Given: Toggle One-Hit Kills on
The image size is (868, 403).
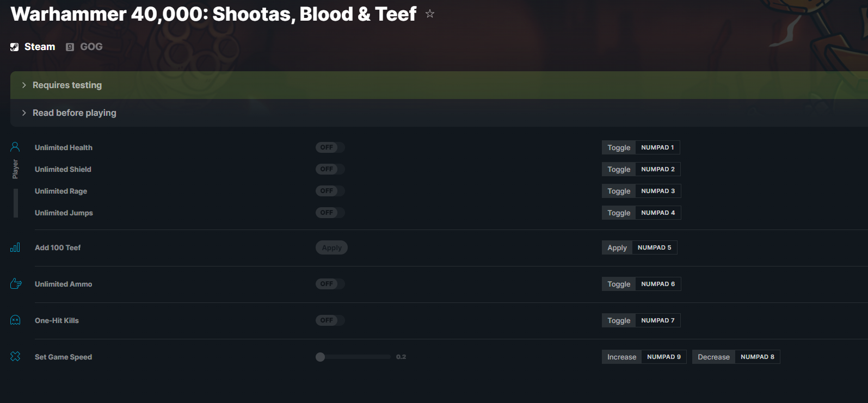Looking at the screenshot, I should click(330, 320).
